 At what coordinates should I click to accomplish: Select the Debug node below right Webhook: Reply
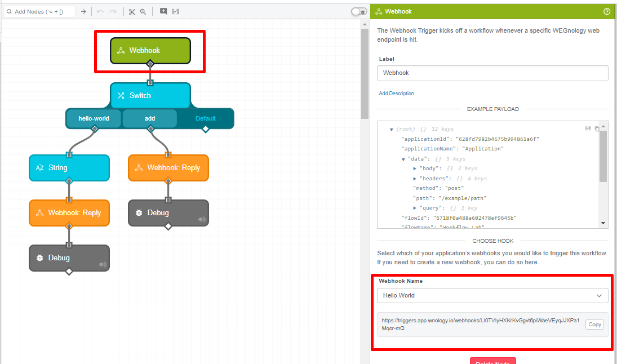point(168,213)
